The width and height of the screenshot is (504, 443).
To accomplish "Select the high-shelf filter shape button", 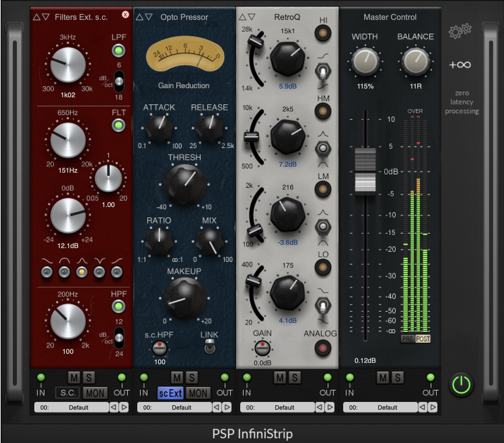I will click(117, 272).
